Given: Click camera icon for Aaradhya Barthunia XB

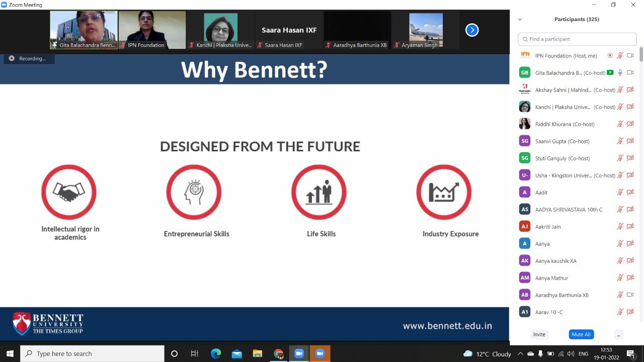Looking at the screenshot, I should pos(630,295).
